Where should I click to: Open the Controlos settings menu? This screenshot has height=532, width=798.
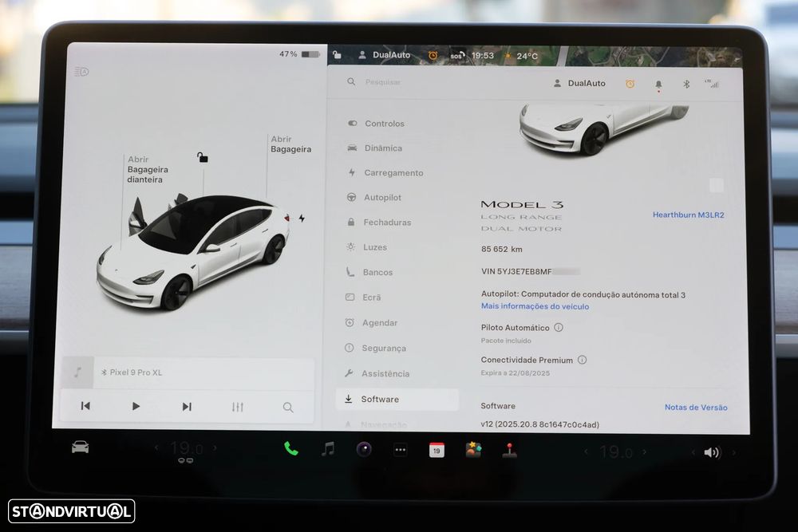(377, 124)
